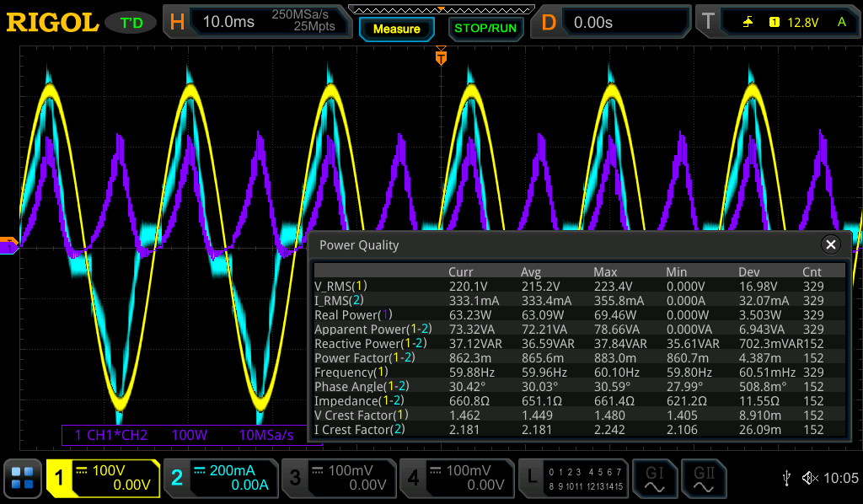This screenshot has height=504, width=863.
Task: Open the 0.00s delay setting
Action: point(593,22)
